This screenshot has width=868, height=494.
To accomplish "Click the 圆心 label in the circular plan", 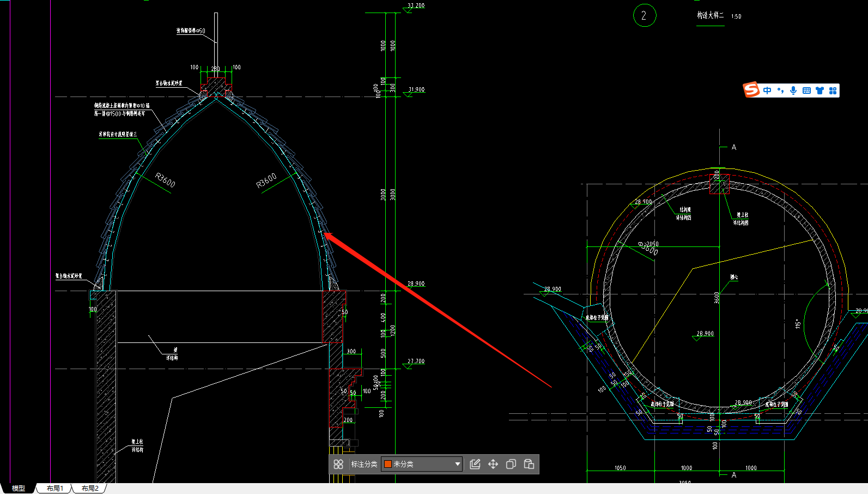I will [x=734, y=277].
